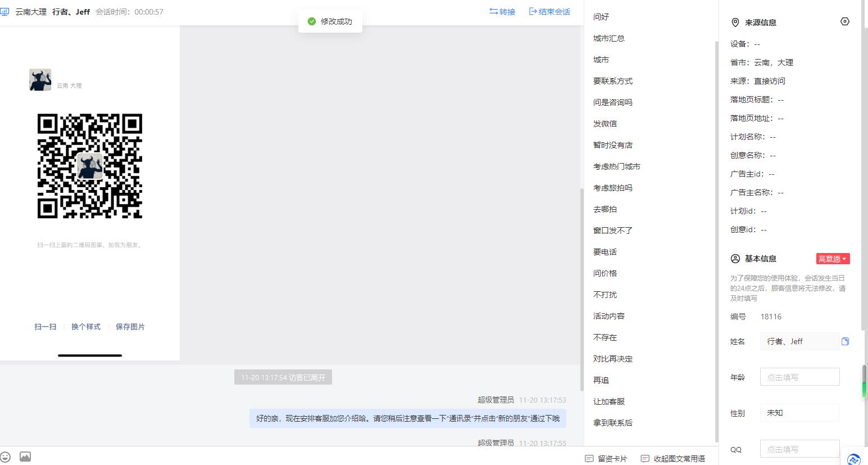
Task: Select the 问好 quick reply
Action: coord(601,17)
